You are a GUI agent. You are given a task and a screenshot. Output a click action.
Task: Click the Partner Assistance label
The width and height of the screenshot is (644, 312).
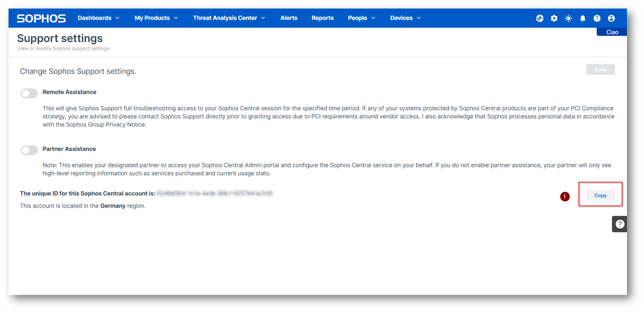(69, 149)
